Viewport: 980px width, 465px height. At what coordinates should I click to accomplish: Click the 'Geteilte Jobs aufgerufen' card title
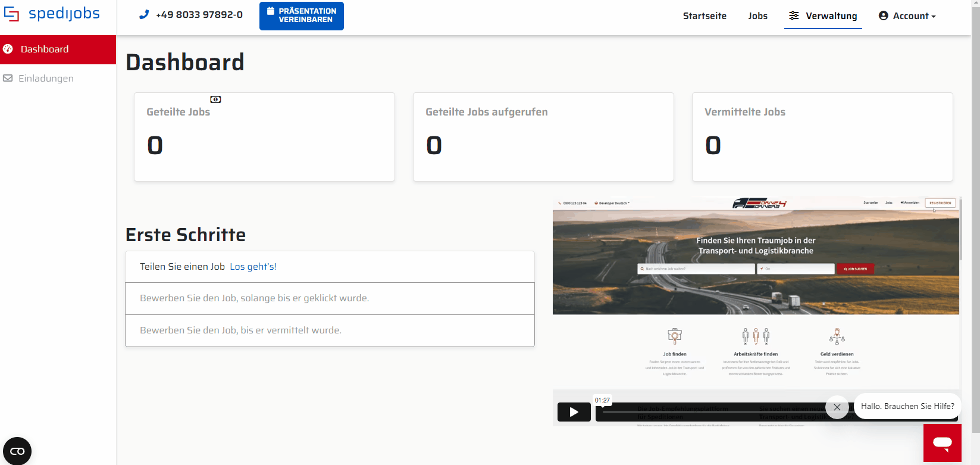pos(487,112)
